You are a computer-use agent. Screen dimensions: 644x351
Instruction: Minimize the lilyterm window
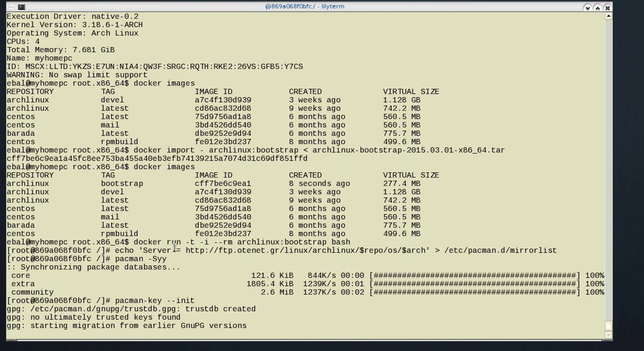(588, 8)
